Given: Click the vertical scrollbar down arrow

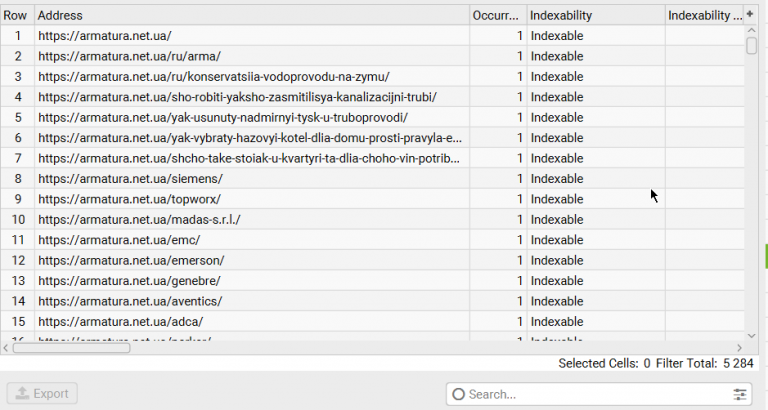Looking at the screenshot, I should pyautogui.click(x=751, y=335).
